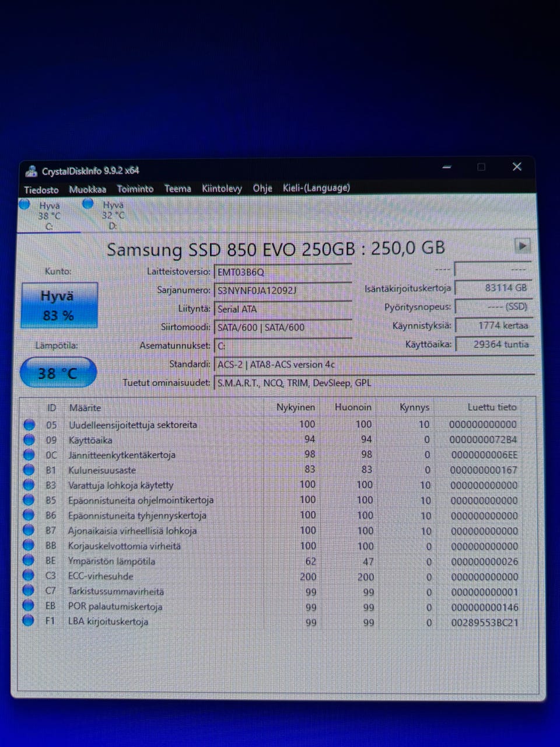Click the status dot for attribute 0C

click(29, 455)
